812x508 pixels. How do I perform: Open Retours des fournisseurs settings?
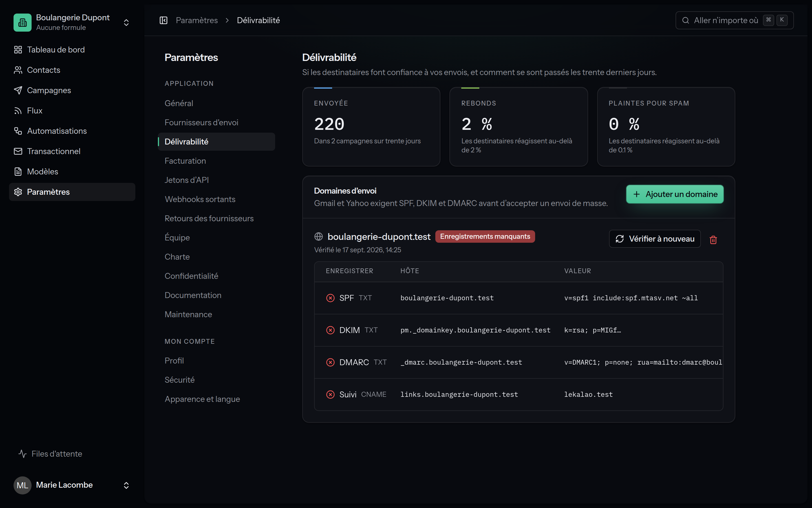pos(217,218)
